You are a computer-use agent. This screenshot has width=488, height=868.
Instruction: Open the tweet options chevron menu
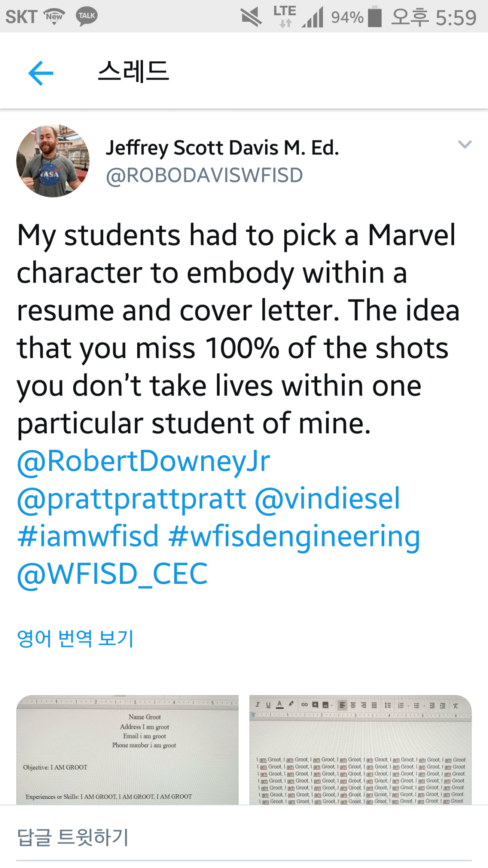465,144
